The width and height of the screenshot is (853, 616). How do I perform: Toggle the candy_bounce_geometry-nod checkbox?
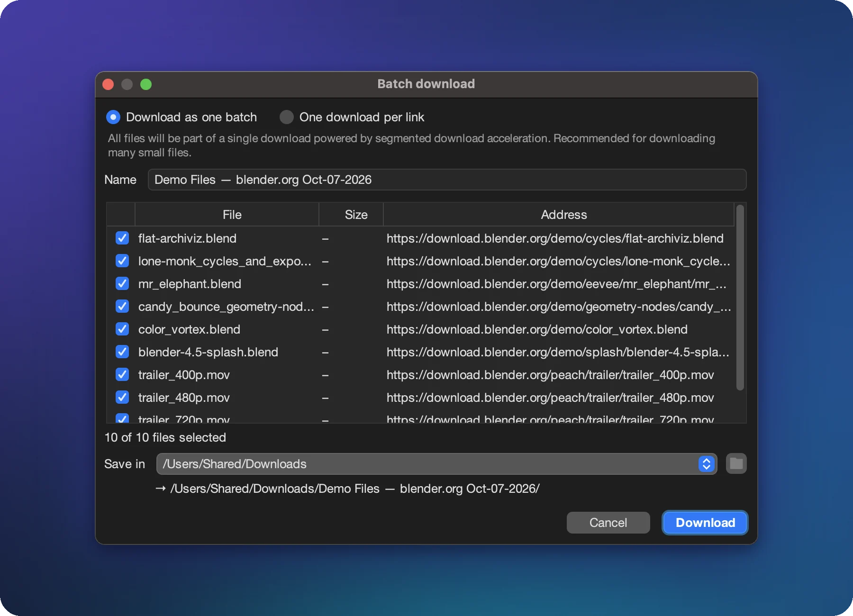(122, 306)
